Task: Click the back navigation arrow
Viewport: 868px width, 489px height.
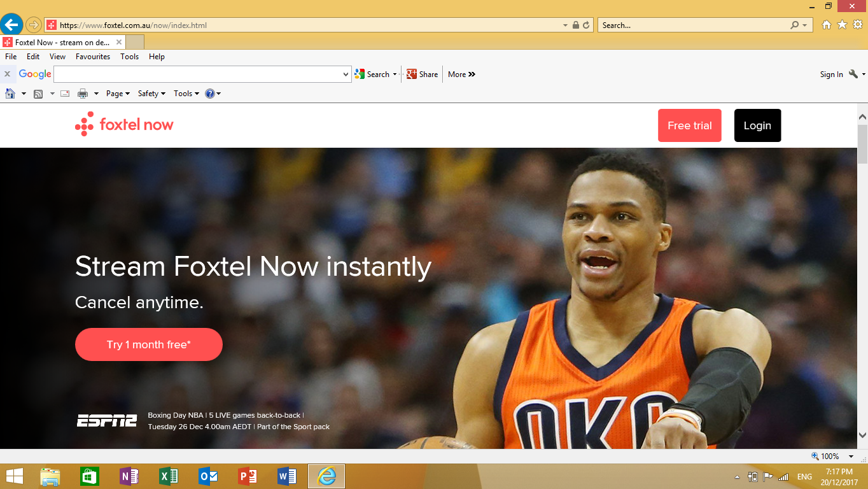Action: click(11, 24)
